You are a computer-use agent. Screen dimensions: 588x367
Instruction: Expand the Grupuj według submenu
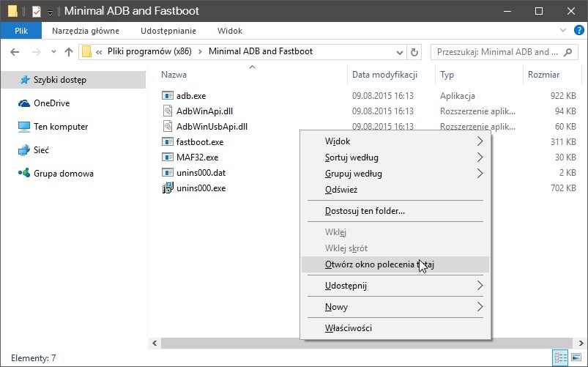480,174
